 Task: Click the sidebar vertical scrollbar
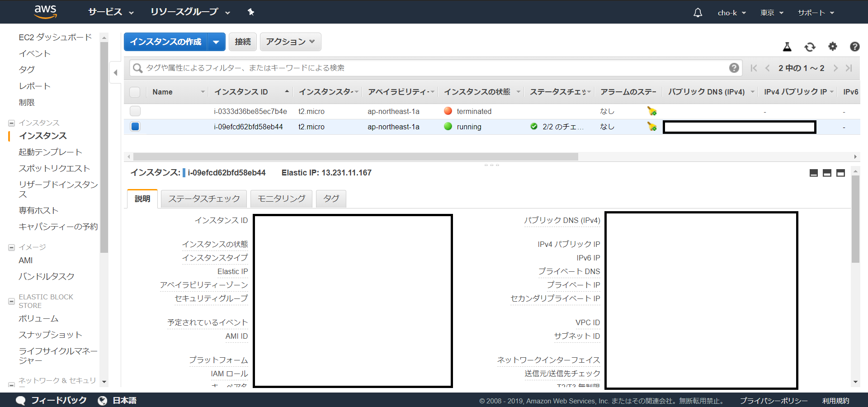point(104,147)
